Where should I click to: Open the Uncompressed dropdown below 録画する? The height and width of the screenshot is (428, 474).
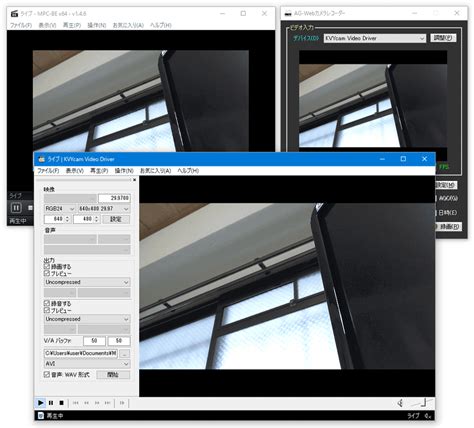point(87,282)
